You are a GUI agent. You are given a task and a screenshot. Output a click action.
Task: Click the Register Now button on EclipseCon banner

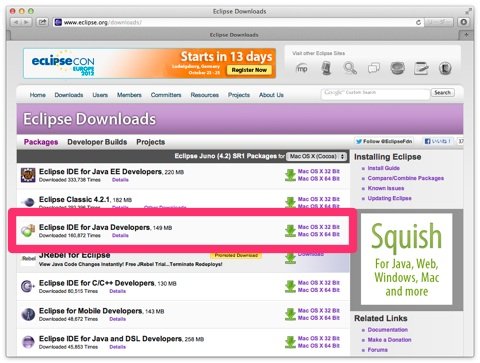pyautogui.click(x=249, y=70)
